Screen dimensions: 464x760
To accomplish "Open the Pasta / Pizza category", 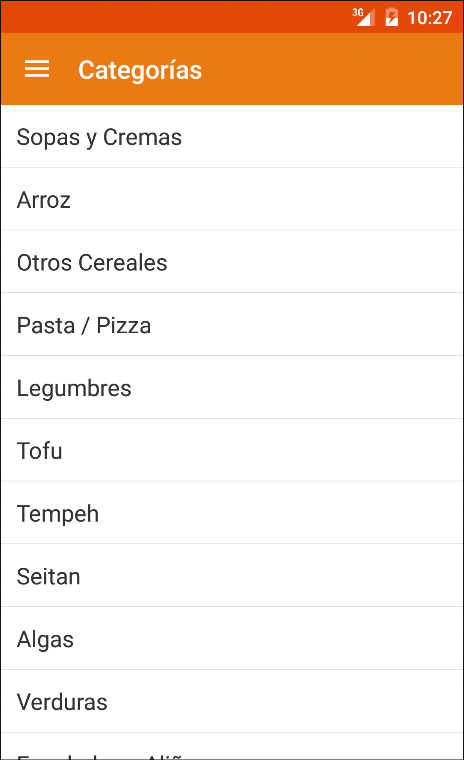I will point(232,325).
